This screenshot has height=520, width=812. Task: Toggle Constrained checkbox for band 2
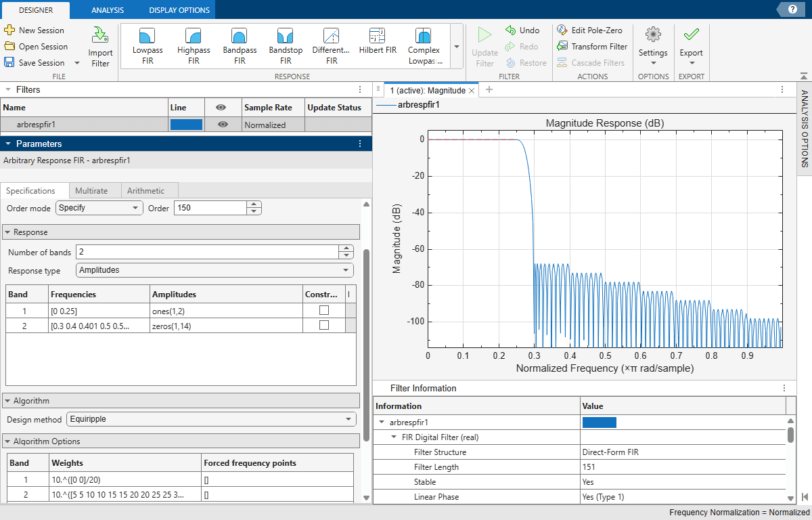[x=324, y=325]
